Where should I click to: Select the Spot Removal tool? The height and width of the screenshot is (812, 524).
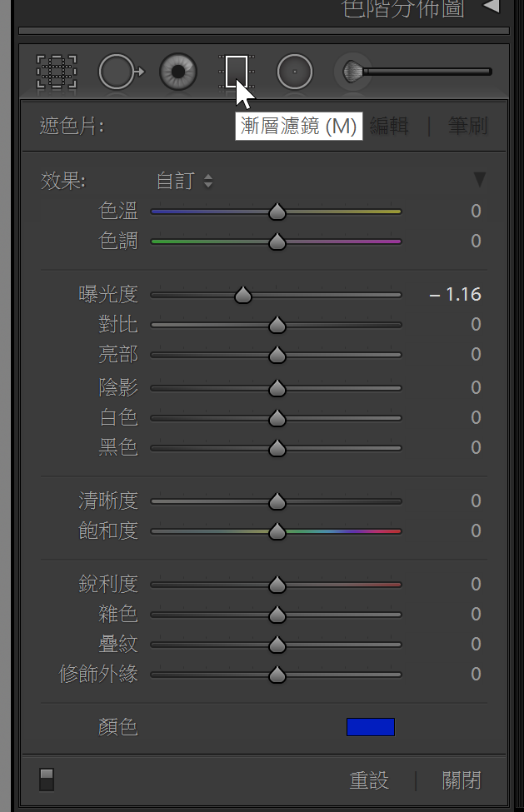117,72
